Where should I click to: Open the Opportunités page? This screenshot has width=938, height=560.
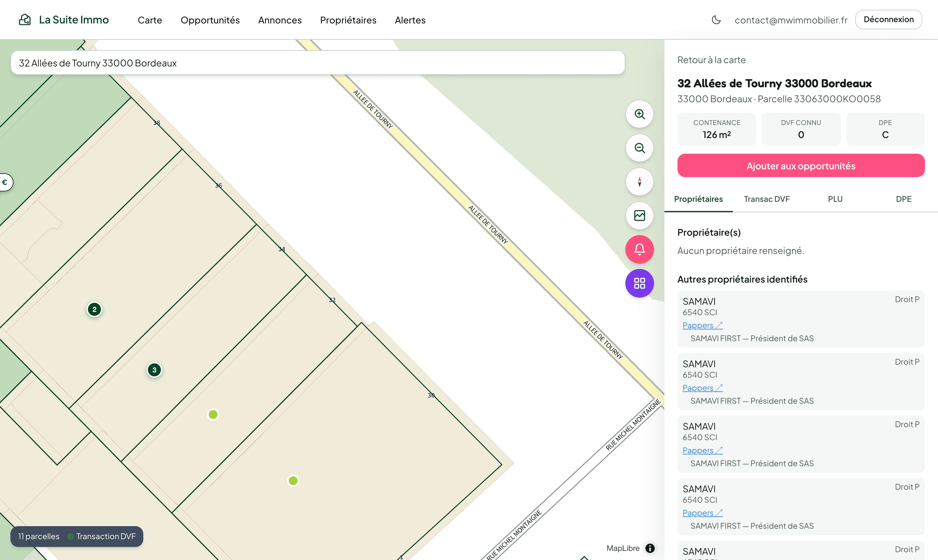[x=210, y=20]
